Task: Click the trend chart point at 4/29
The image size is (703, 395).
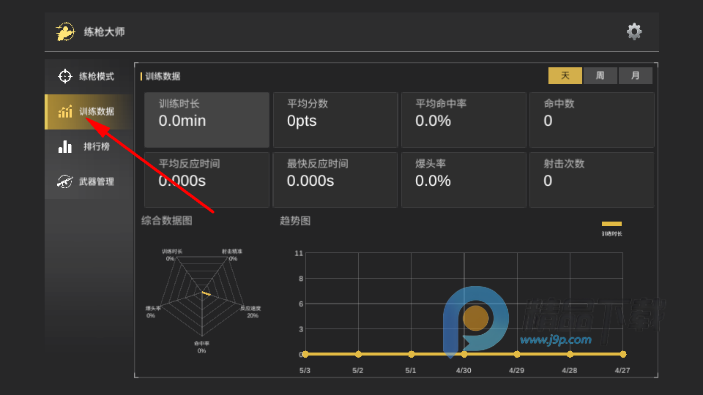Action: [517, 354]
